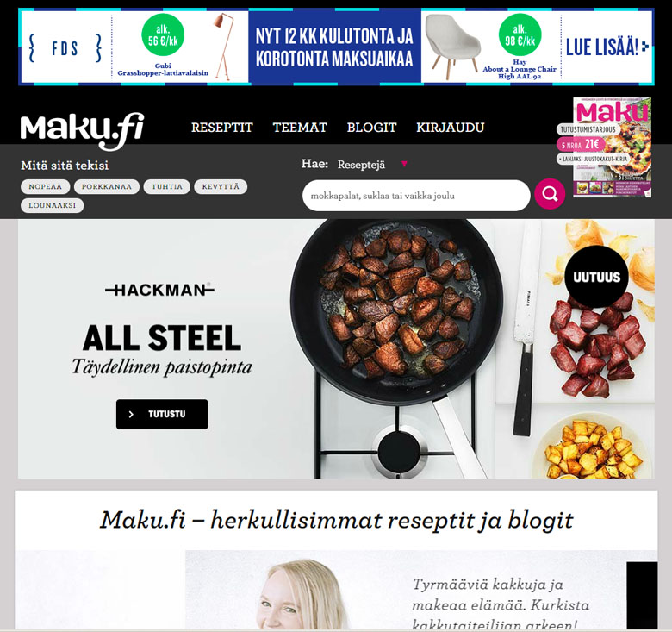Click the recipe search input field
This screenshot has height=632, width=672.
pyautogui.click(x=416, y=196)
